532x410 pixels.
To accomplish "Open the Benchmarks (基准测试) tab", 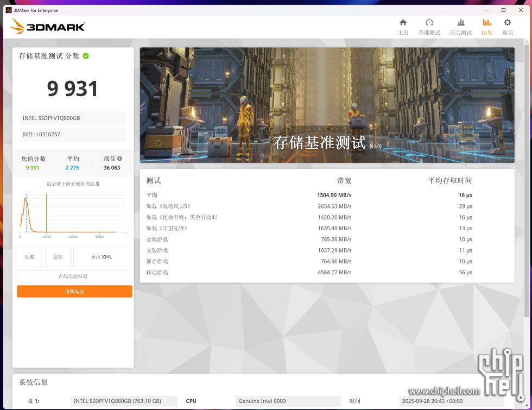I will (x=429, y=27).
